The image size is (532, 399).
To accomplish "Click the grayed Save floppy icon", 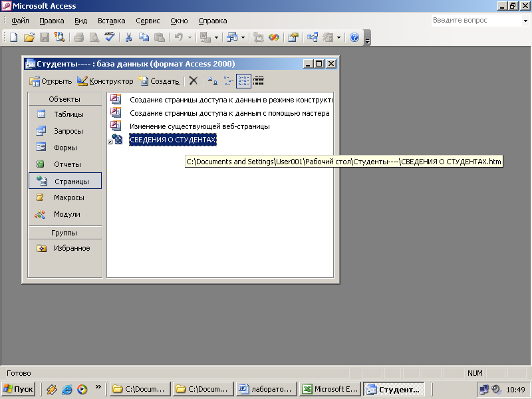I will 45,37.
